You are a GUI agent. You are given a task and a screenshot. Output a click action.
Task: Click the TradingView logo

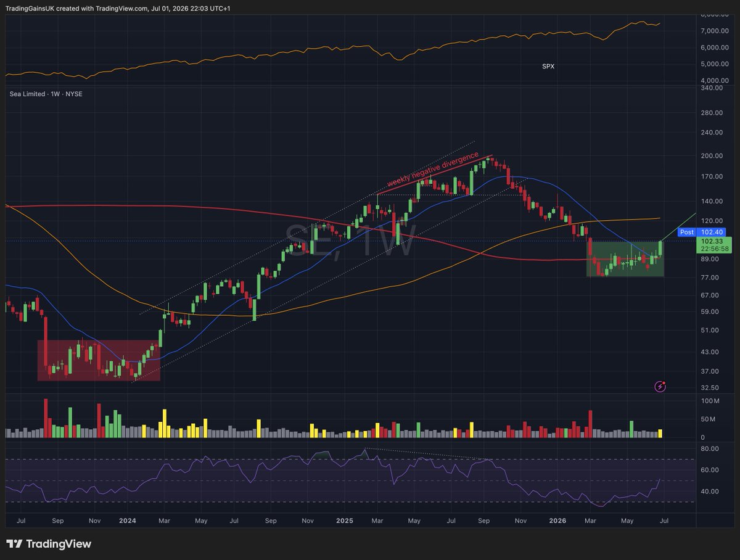click(x=49, y=544)
